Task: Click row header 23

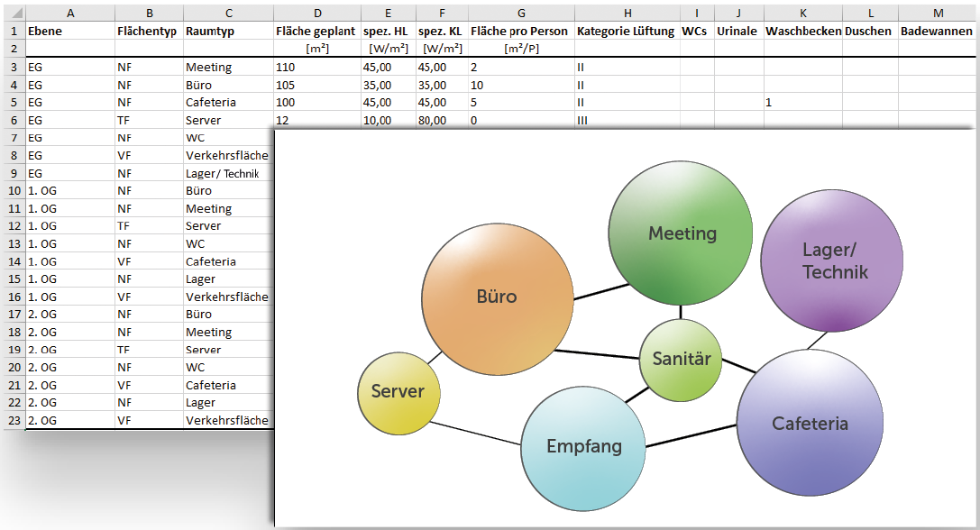Action: [13, 420]
